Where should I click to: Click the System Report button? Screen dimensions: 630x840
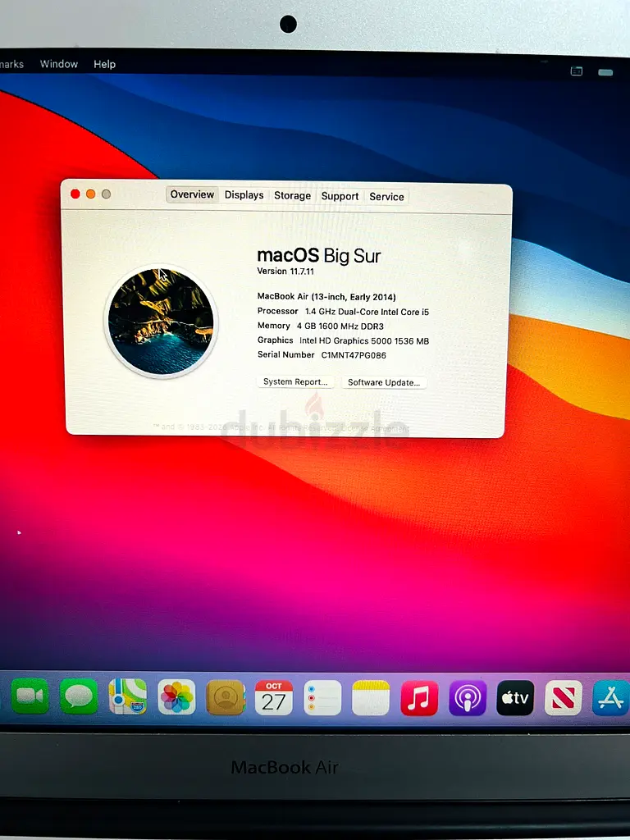(295, 381)
